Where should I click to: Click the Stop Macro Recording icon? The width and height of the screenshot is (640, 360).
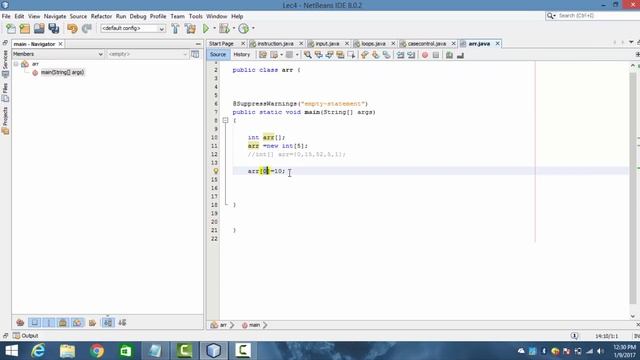(x=436, y=55)
